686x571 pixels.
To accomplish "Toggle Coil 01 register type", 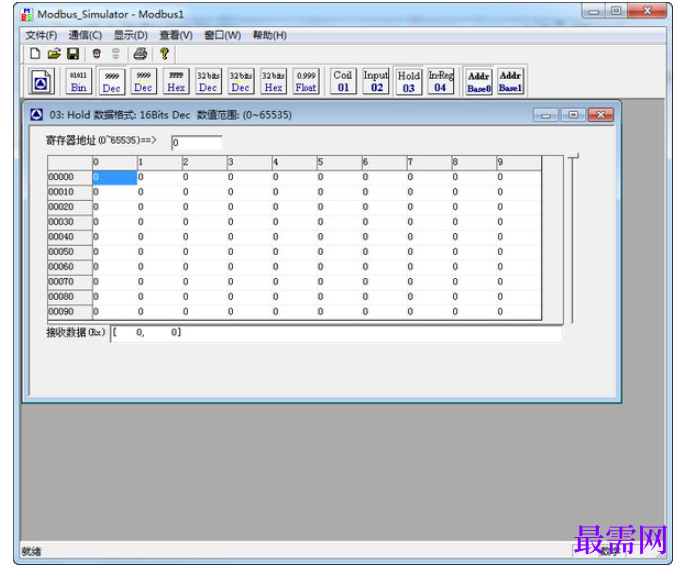I will pos(343,81).
